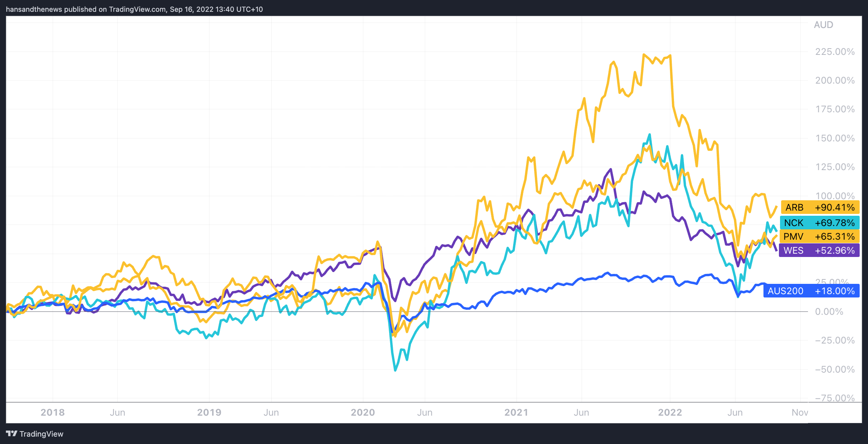
Task: Click the AUS200 +18.00% price label
Action: coord(811,291)
